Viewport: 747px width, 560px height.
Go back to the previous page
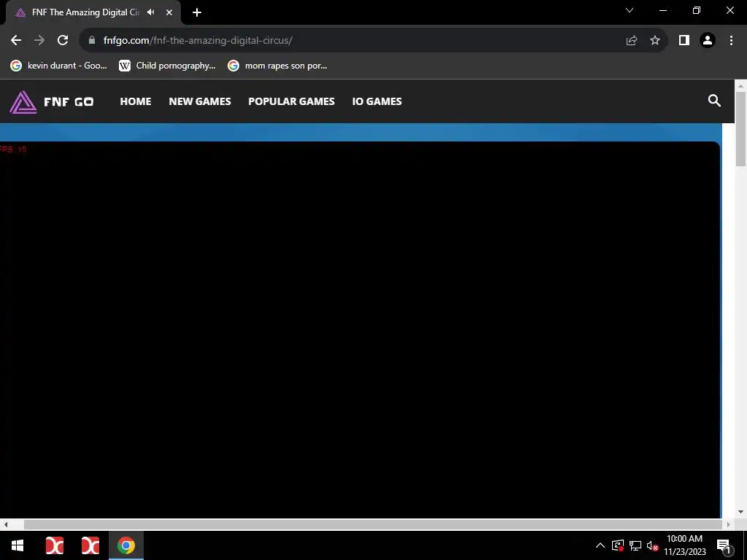pyautogui.click(x=16, y=41)
